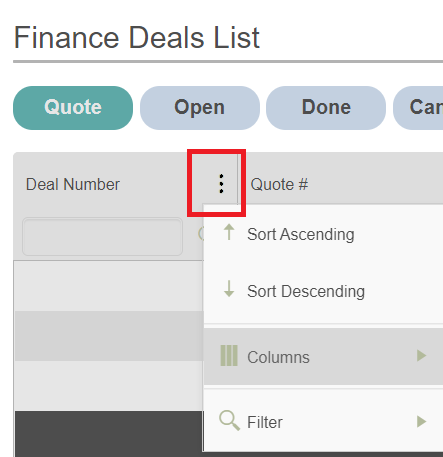Image resolution: width=443 pixels, height=457 pixels.
Task: Select the highlighted second row in the grid
Action: [x=109, y=336]
